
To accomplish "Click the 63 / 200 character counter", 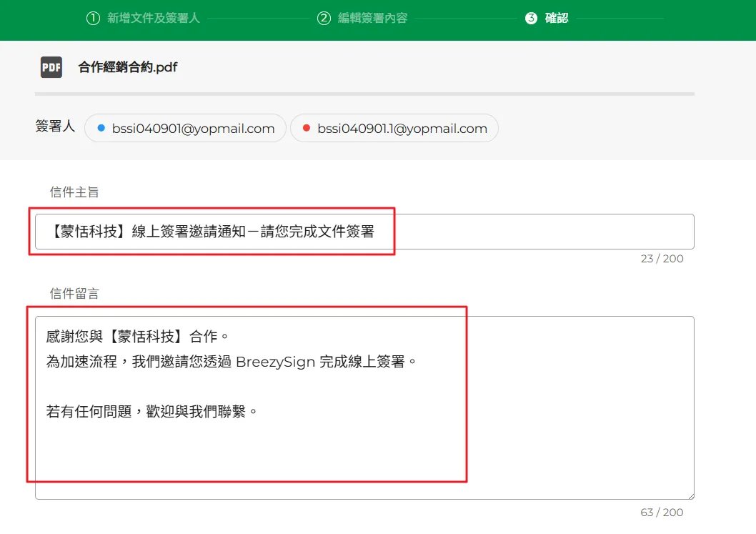I will [x=662, y=513].
